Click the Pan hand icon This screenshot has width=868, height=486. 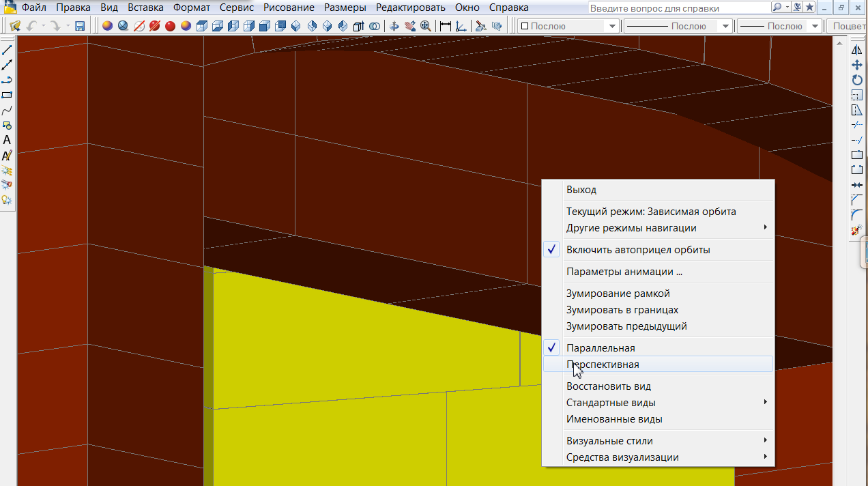tap(409, 26)
